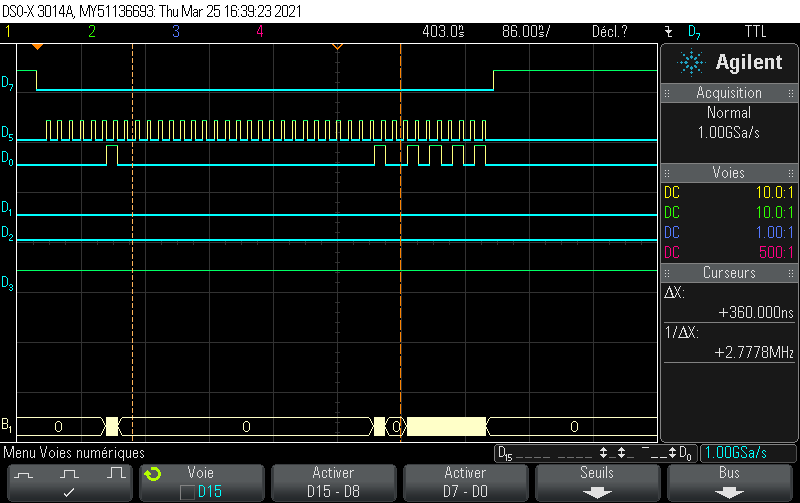Open the Curseurs panel header
The height and width of the screenshot is (503, 800).
(729, 273)
